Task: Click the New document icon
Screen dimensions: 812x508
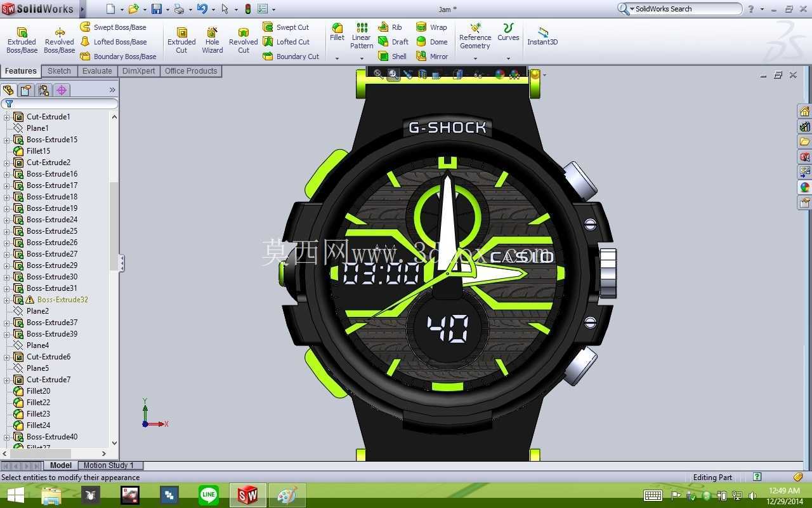Action: coord(110,9)
